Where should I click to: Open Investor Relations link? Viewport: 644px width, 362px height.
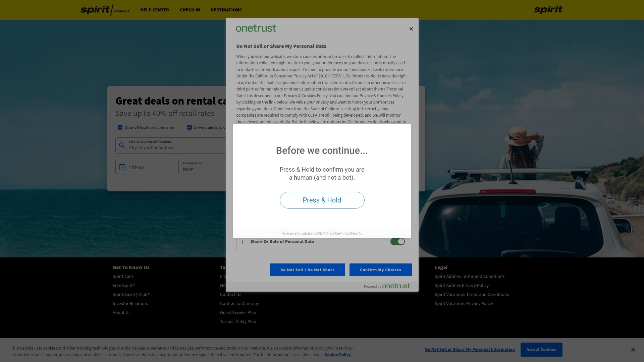(x=130, y=304)
